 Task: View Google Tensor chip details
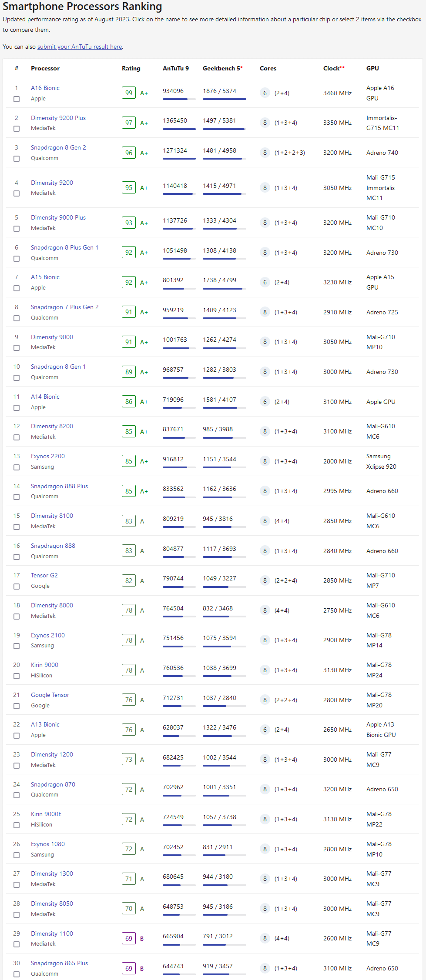point(50,695)
